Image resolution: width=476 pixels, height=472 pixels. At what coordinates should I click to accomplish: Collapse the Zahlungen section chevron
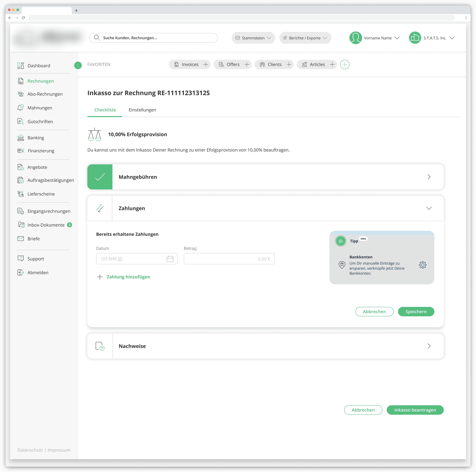429,208
